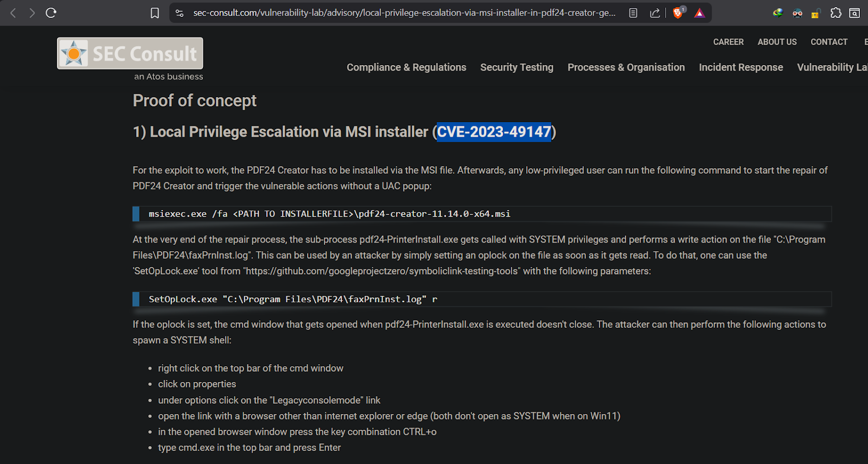Click the 'press the key combination CTRL+o' item
This screenshot has width=868, height=464.
(x=297, y=432)
